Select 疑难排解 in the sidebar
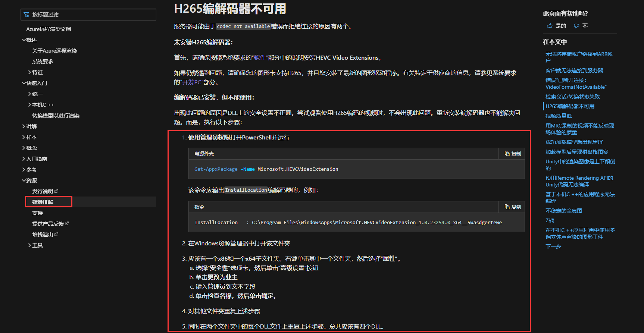The image size is (644, 333). pyautogui.click(x=43, y=202)
